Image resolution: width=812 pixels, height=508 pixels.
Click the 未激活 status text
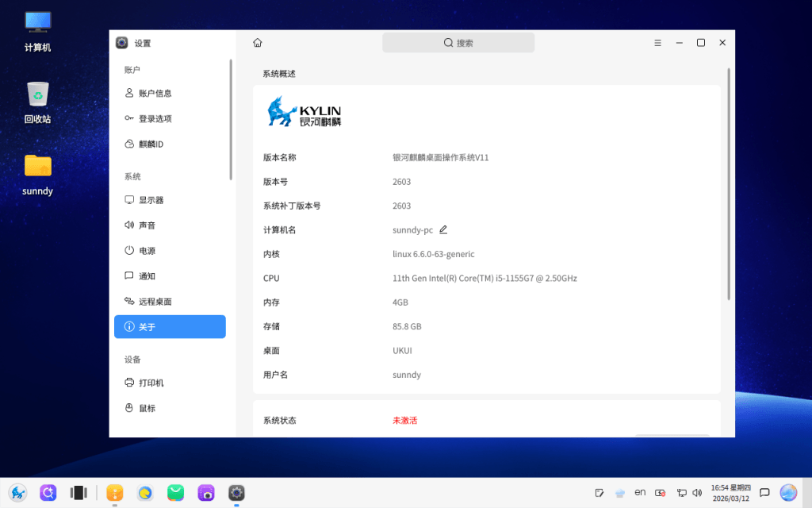pyautogui.click(x=405, y=421)
